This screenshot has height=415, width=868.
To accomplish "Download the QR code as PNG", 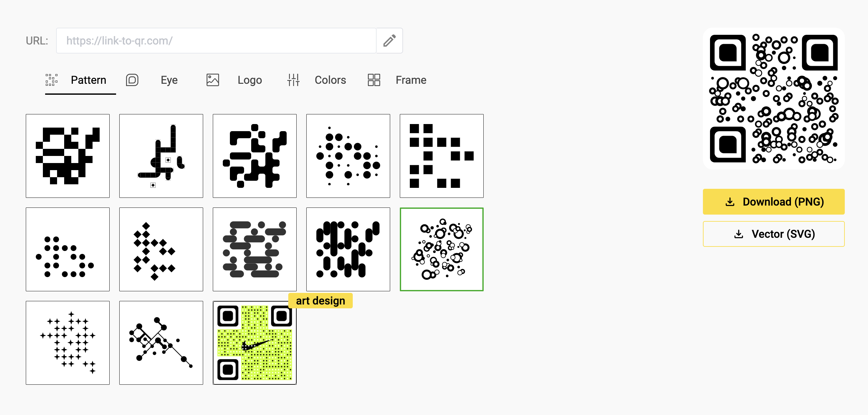I will [x=774, y=202].
